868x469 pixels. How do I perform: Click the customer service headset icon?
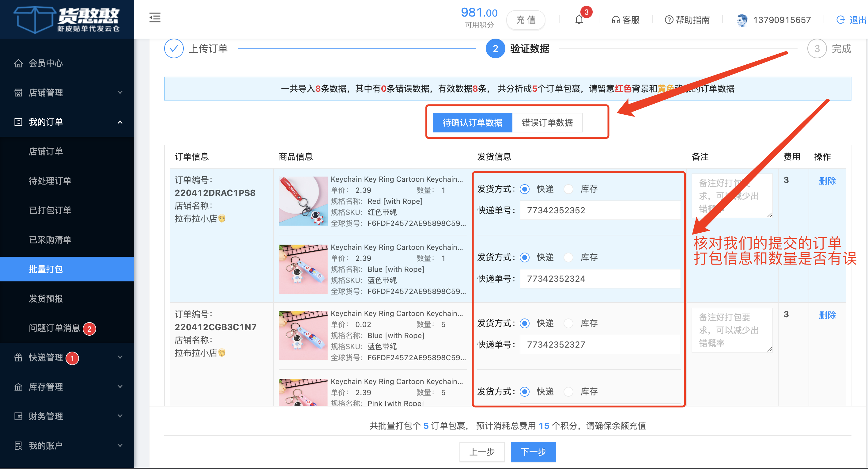click(615, 20)
